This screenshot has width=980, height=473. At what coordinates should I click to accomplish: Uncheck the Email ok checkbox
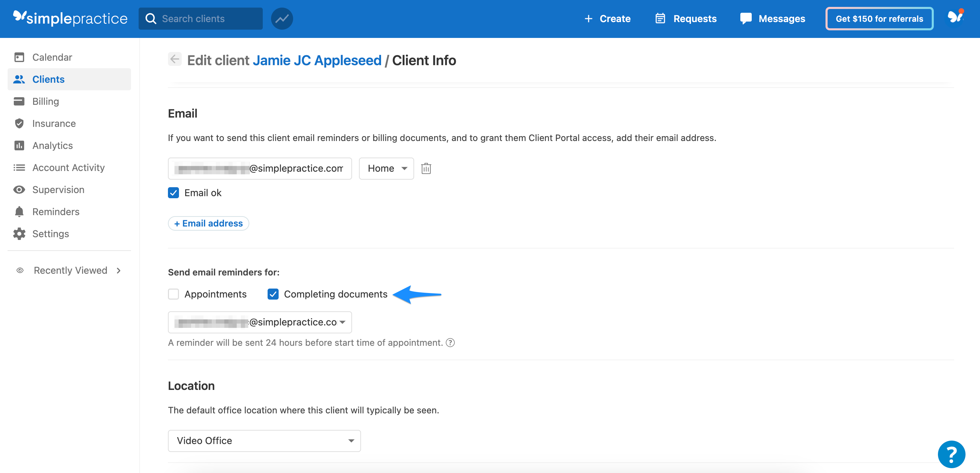tap(173, 193)
